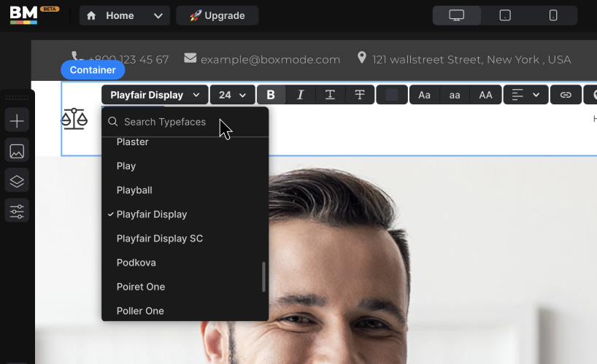This screenshot has height=364, width=597.
Task: Apply uppercase AA text case
Action: (x=485, y=95)
